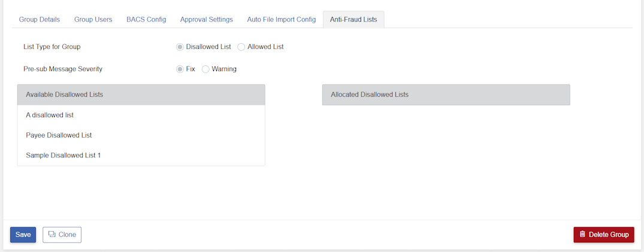Viewport: 644px width, 252px height.
Task: Click the Save button
Action: (23, 235)
